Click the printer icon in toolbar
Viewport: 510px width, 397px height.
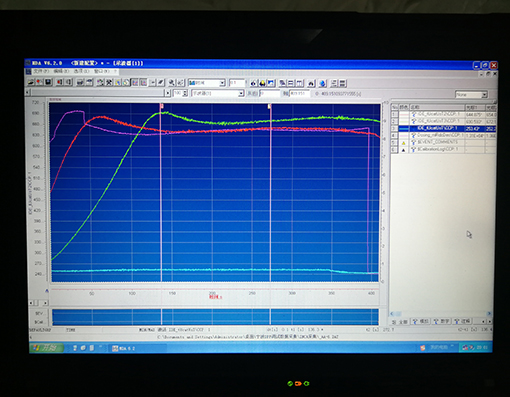80,82
